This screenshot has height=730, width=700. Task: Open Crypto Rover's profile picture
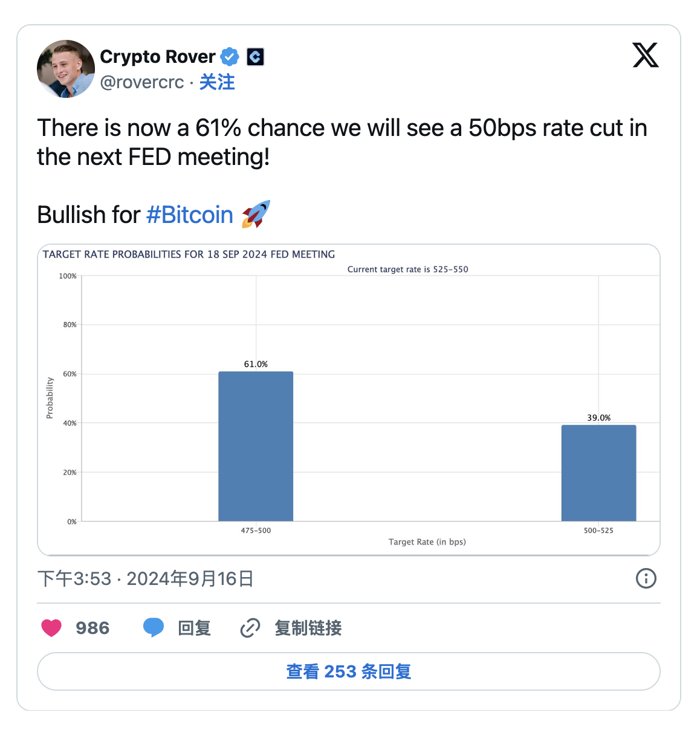[x=66, y=68]
